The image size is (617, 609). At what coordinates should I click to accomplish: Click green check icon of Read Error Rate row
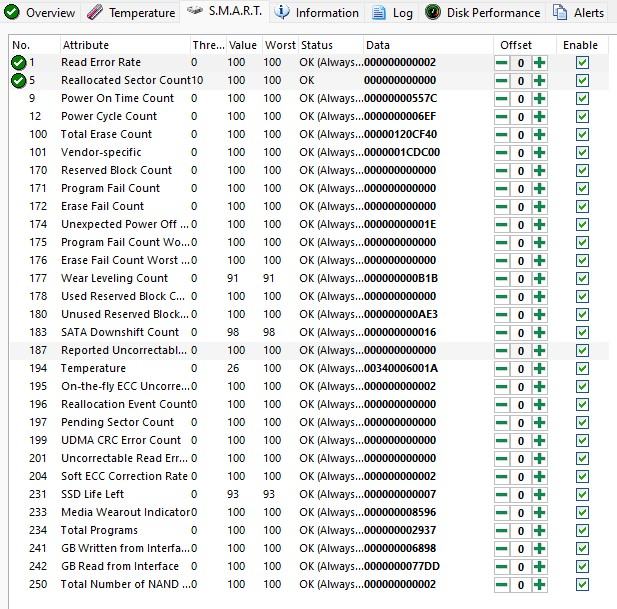pyautogui.click(x=18, y=63)
